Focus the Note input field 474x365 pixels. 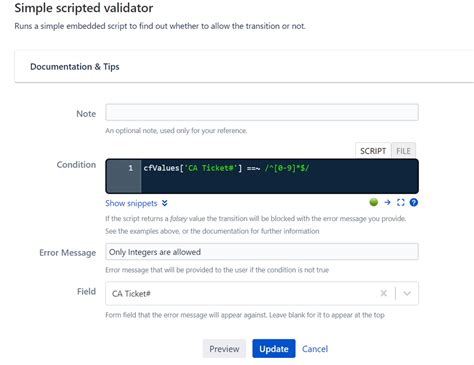(262, 112)
